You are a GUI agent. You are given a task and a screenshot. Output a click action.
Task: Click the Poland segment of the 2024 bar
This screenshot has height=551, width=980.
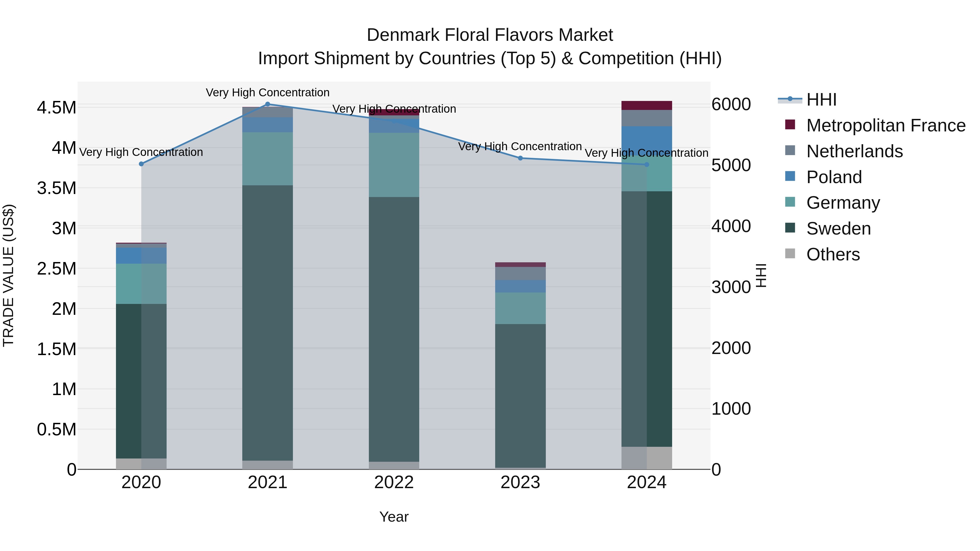[x=647, y=141]
